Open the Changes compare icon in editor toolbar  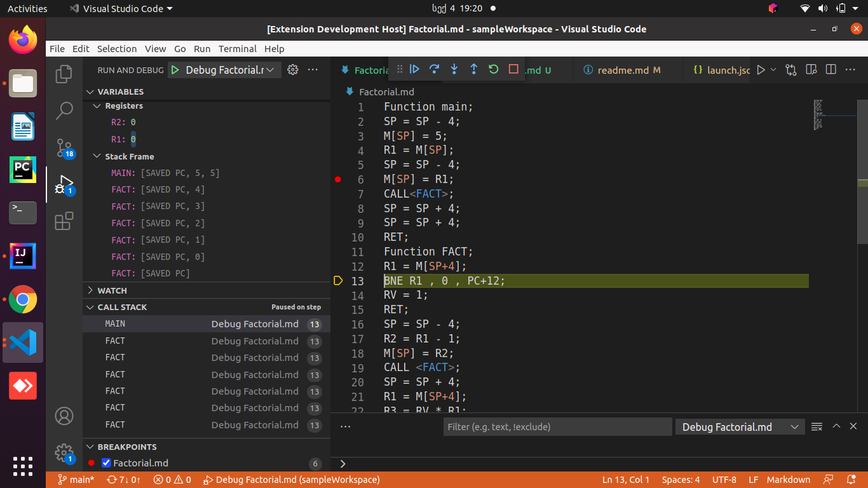pos(791,70)
